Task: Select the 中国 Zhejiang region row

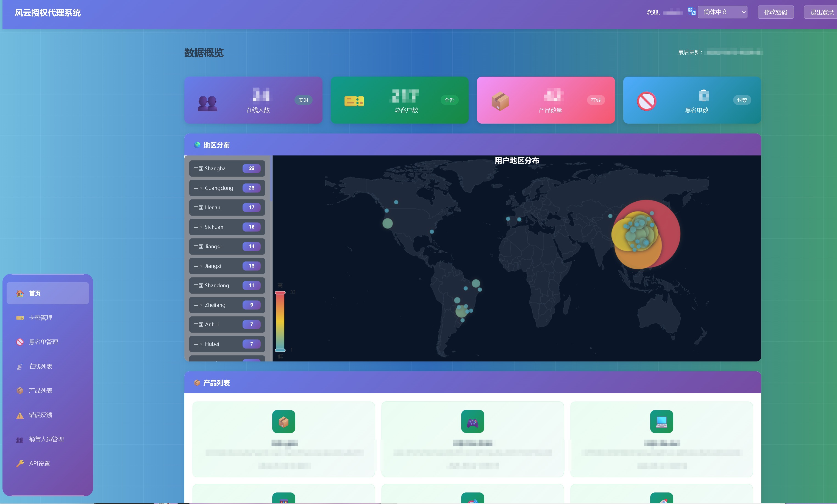Action: tap(227, 305)
